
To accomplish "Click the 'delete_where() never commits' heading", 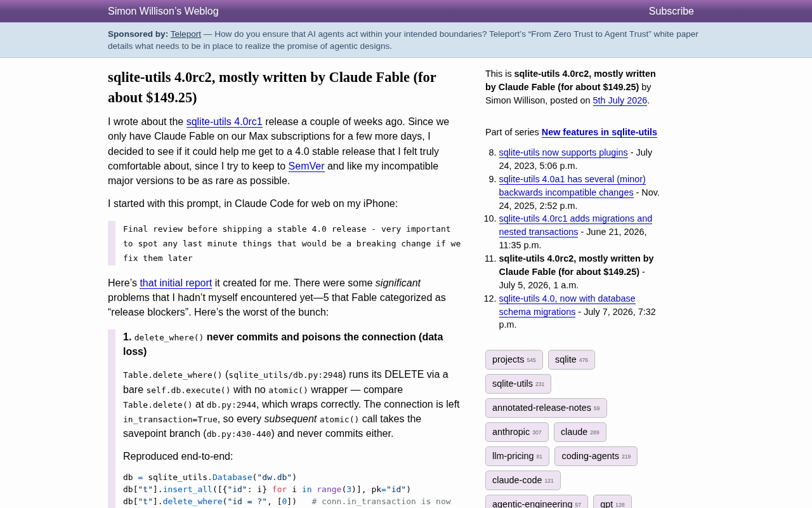I will [x=283, y=344].
